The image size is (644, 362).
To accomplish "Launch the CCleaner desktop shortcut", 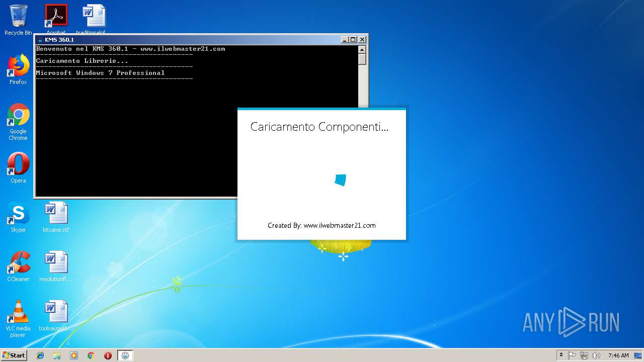I will [18, 266].
